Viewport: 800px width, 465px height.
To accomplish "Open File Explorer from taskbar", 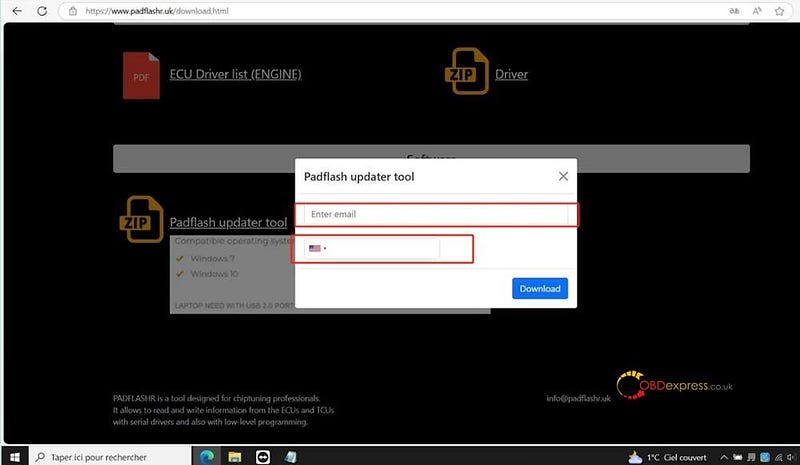I will pyautogui.click(x=235, y=457).
